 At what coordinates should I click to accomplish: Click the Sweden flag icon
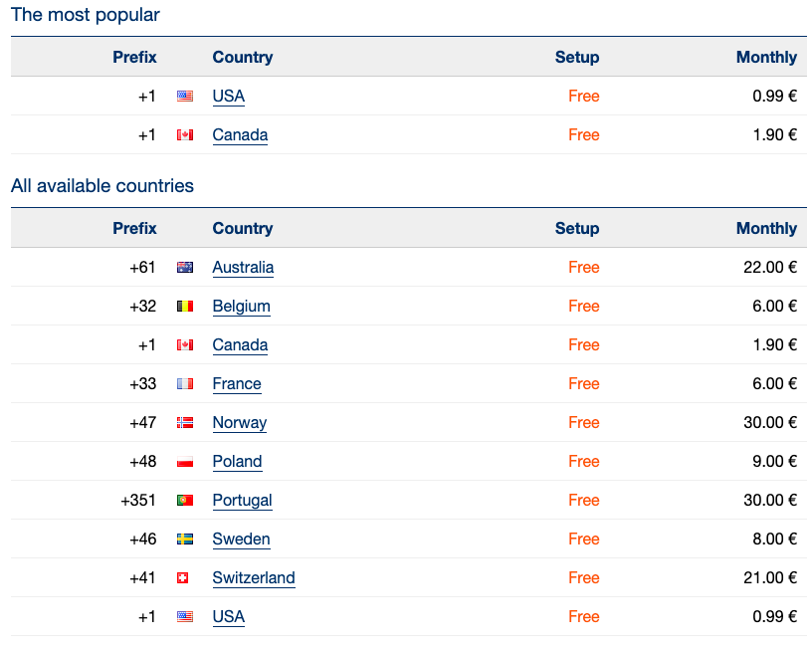coord(185,540)
